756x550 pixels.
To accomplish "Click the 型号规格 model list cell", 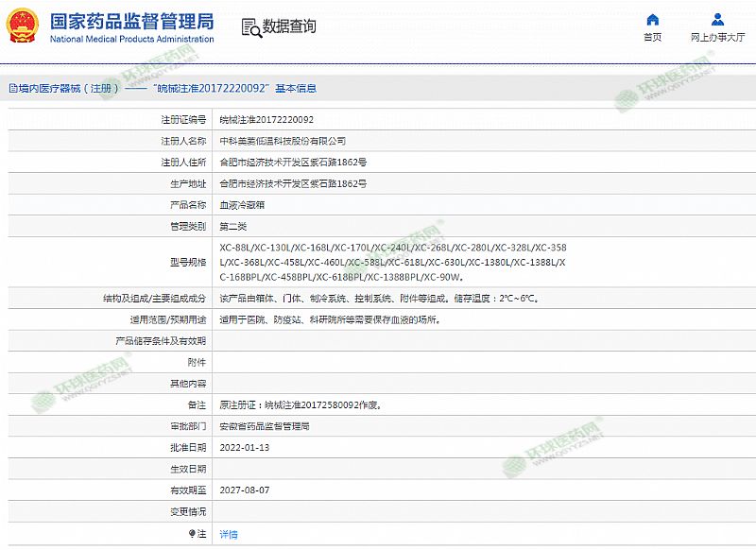I will pos(392,262).
